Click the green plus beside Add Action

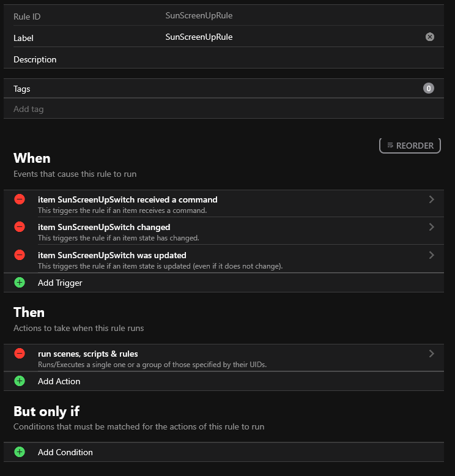[20, 381]
